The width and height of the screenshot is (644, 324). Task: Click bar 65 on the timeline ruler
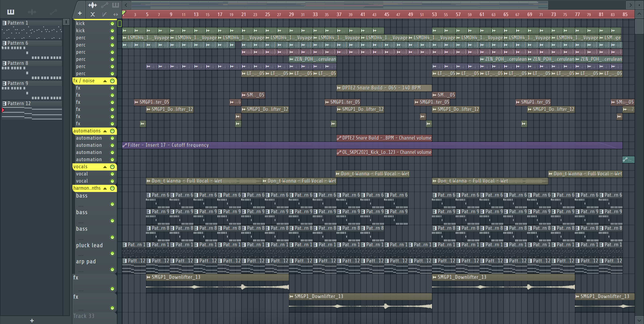[506, 14]
